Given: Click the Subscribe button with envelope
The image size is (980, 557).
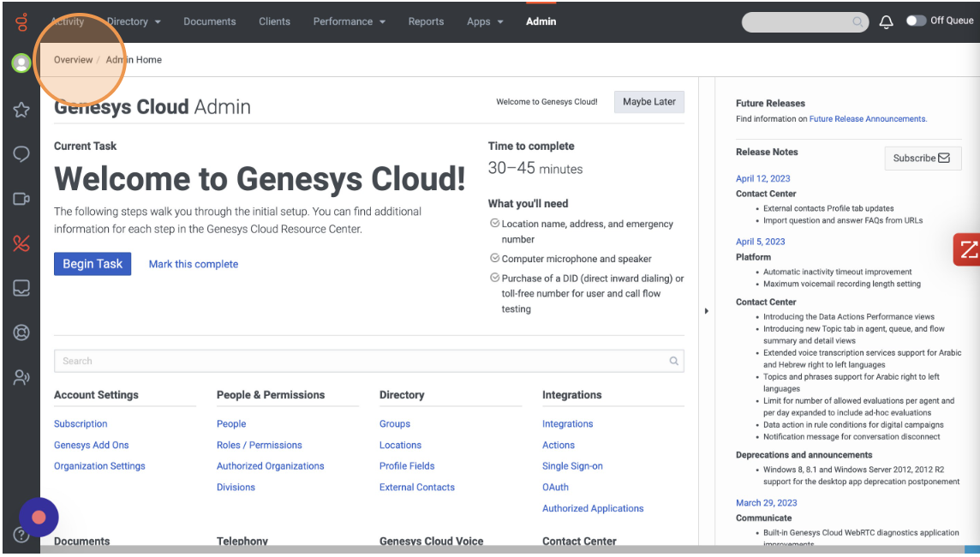Looking at the screenshot, I should pos(923,158).
